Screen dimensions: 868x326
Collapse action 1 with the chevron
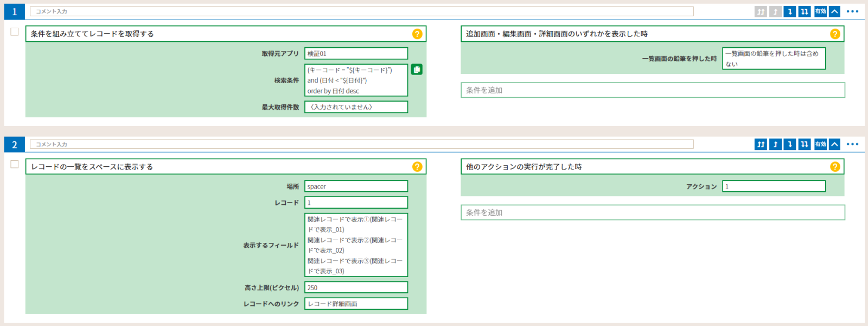click(x=834, y=11)
